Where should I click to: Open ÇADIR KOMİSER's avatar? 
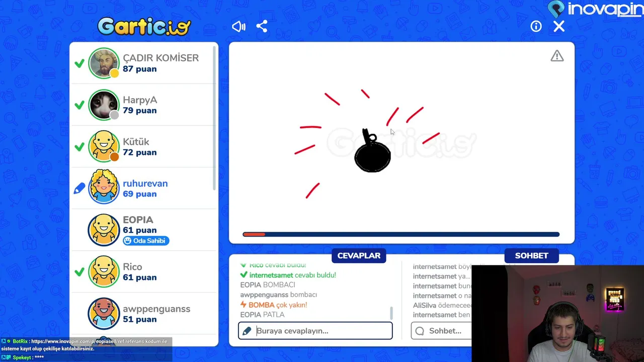coord(104,63)
